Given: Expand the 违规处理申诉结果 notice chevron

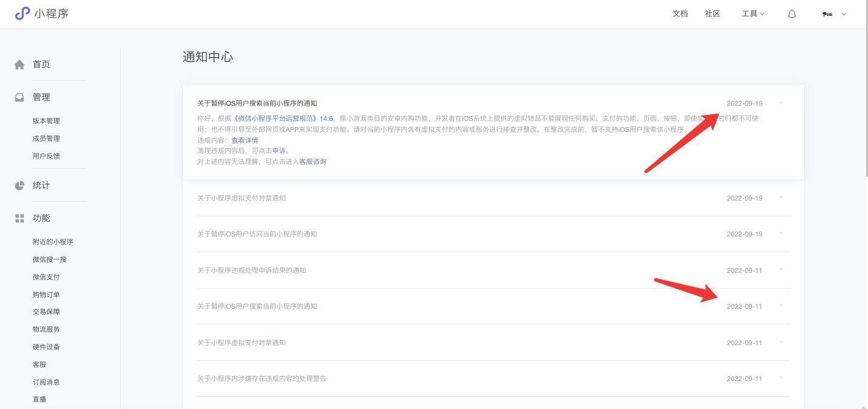Looking at the screenshot, I should click(781, 270).
